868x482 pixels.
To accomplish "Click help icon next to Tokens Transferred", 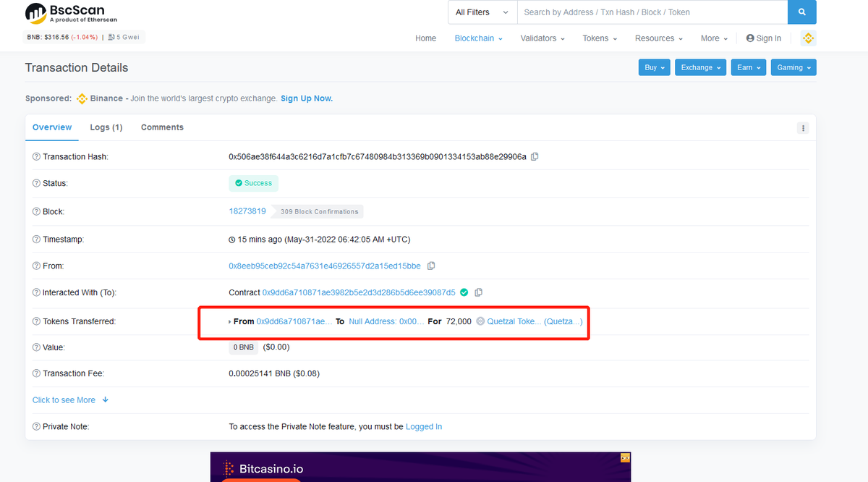I will pyautogui.click(x=36, y=321).
